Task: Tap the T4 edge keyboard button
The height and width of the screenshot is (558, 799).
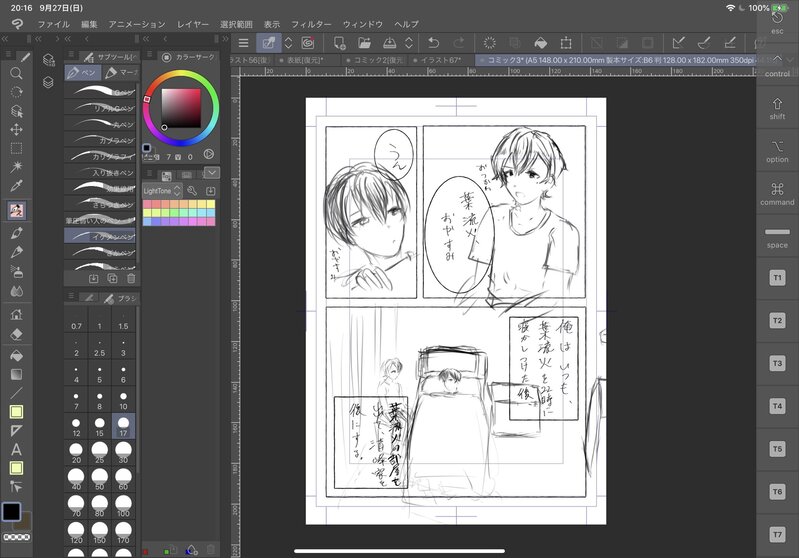Action: [x=777, y=406]
